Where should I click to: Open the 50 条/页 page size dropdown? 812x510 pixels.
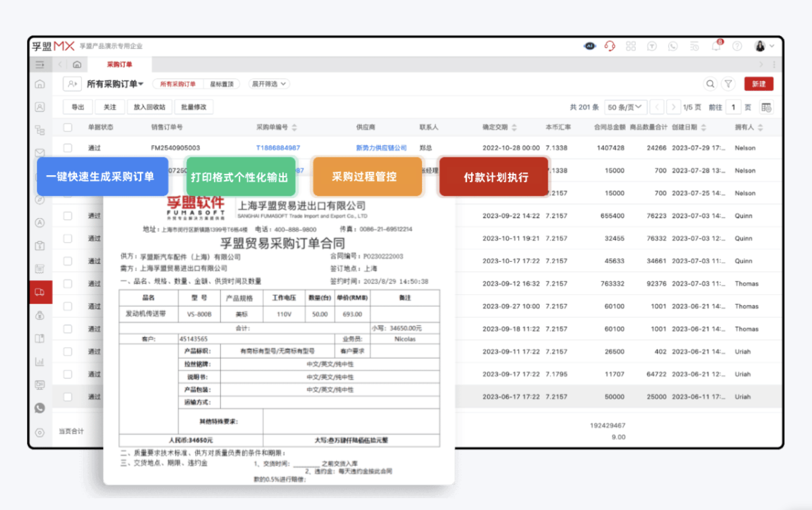pos(625,107)
